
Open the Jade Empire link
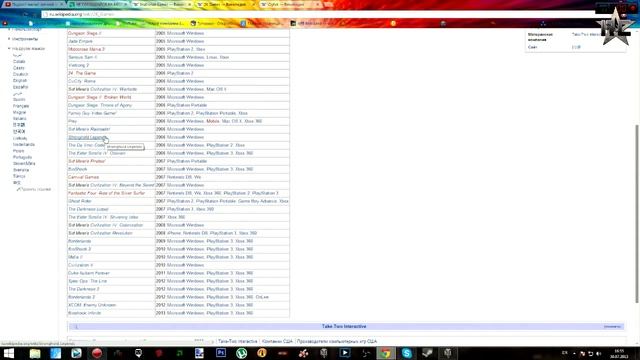click(80, 41)
